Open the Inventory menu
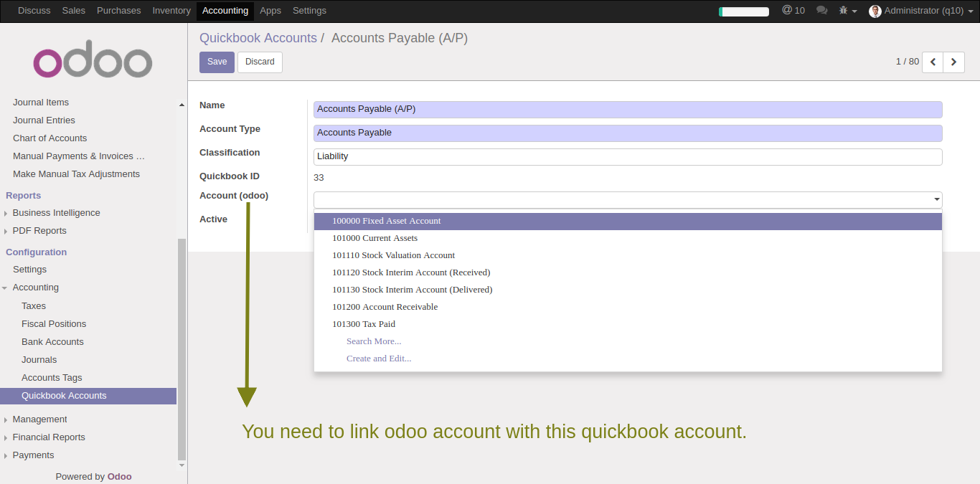Screen dimensions: 980x484 click(171, 11)
